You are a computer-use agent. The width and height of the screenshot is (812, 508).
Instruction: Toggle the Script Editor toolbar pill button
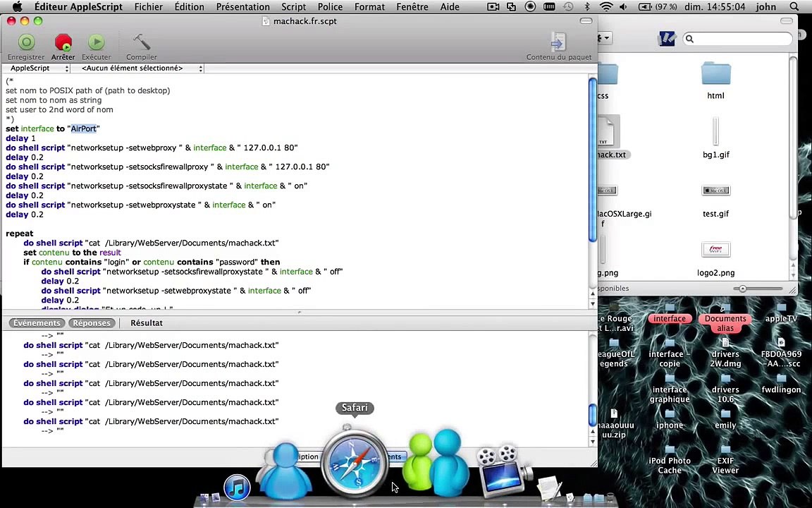pos(586,20)
